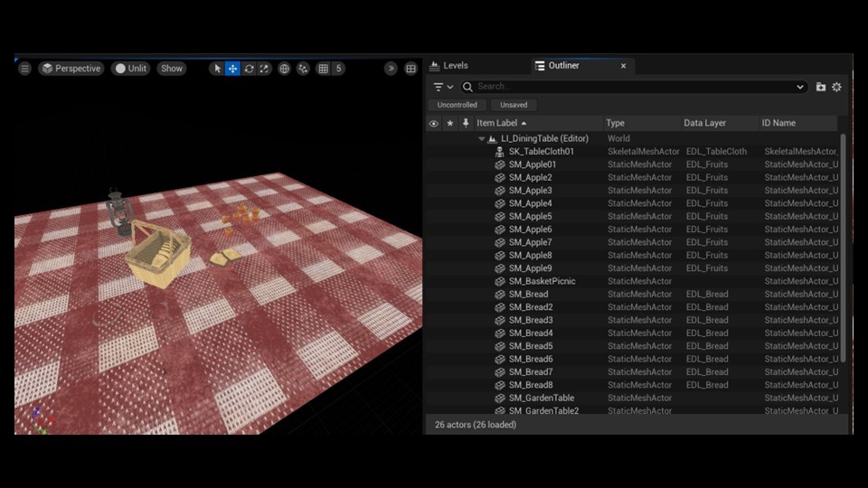Sort by visibility eye column header
This screenshot has height=488, width=868.
coord(434,124)
